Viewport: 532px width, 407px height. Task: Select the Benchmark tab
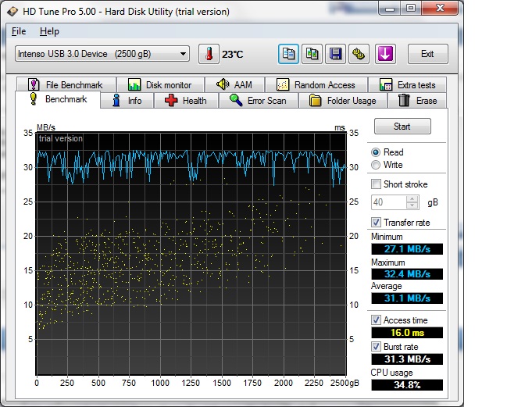[58, 99]
